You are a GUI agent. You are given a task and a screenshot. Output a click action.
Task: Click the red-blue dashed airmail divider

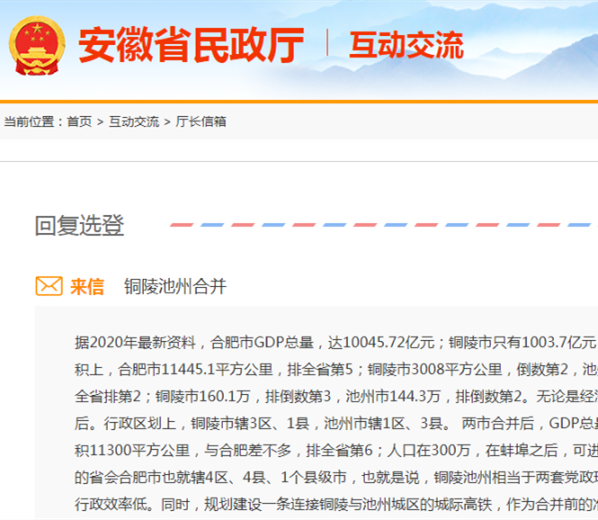click(x=383, y=225)
